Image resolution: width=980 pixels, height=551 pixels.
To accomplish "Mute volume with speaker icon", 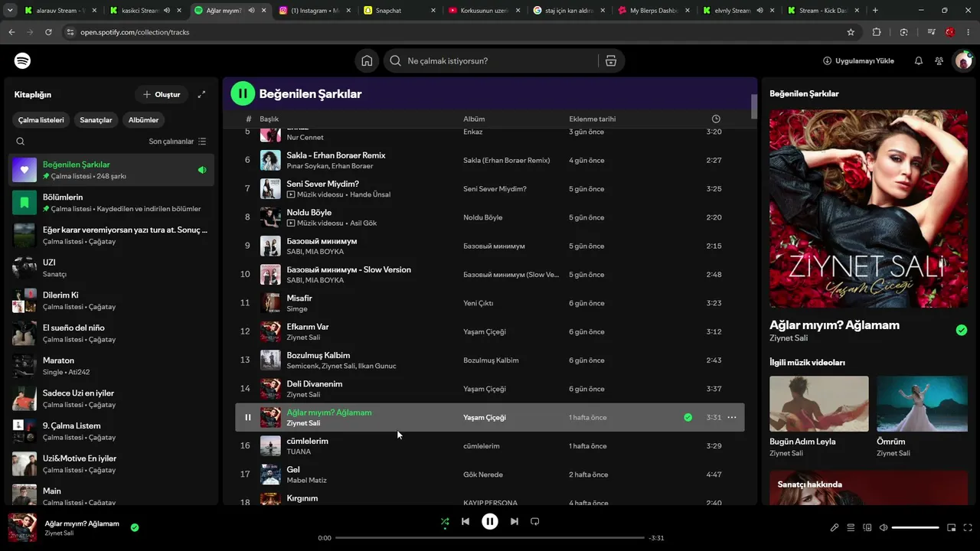I will click(x=884, y=527).
